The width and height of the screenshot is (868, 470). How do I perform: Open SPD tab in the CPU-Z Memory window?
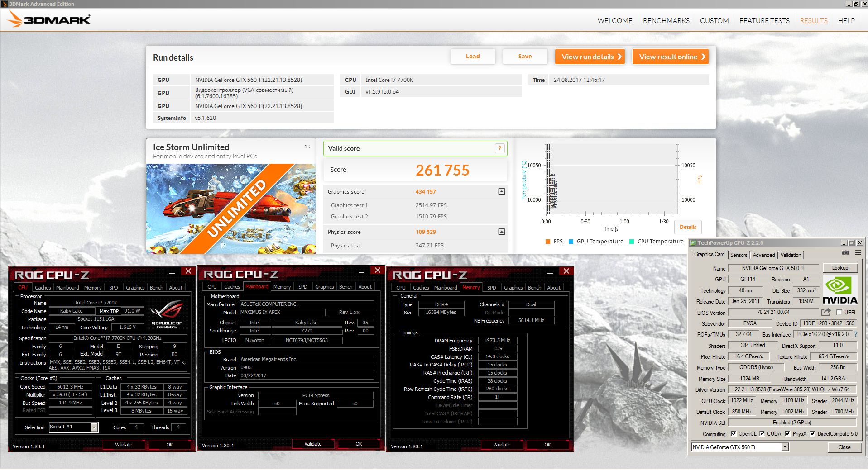coord(491,288)
